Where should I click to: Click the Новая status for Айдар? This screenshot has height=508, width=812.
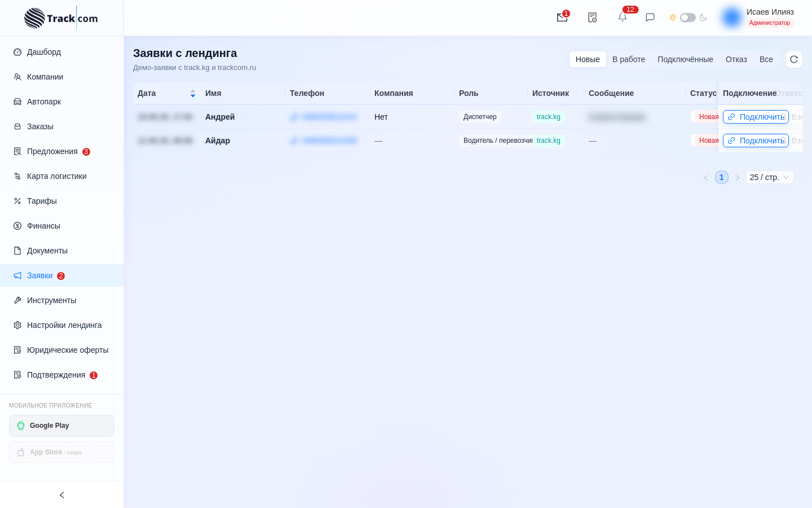coord(705,141)
